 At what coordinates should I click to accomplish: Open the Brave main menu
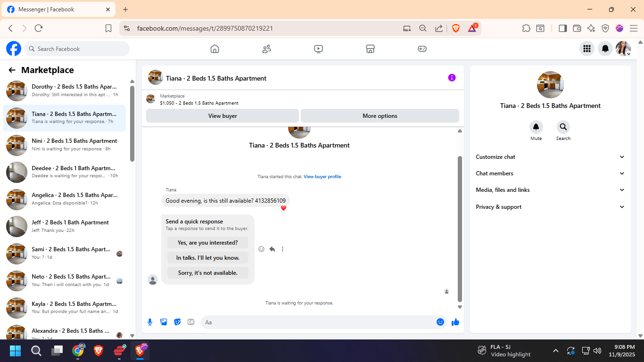(634, 28)
